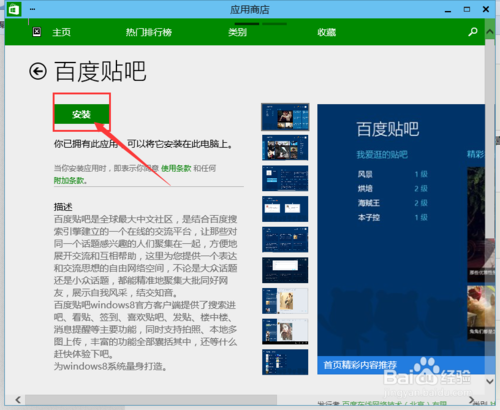This screenshot has height=410, width=500.
Task: Click the large 百度贴吧 preview image
Action: click(x=401, y=239)
